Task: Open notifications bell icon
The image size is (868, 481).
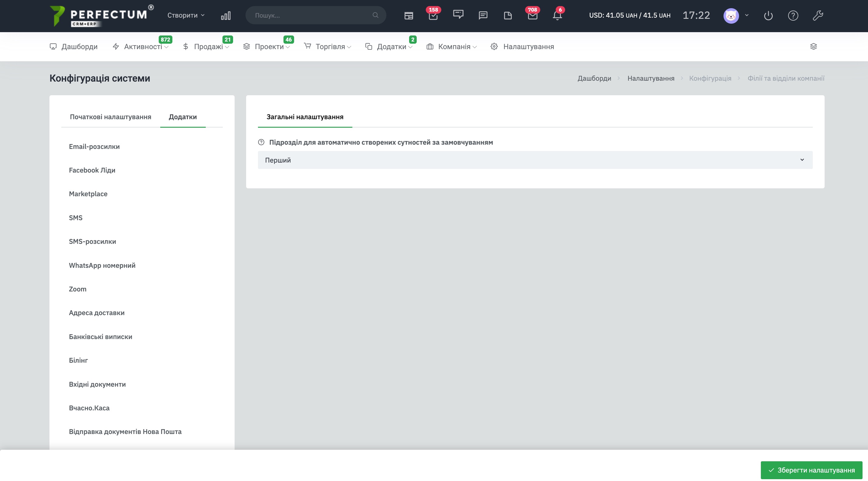Action: [557, 15]
